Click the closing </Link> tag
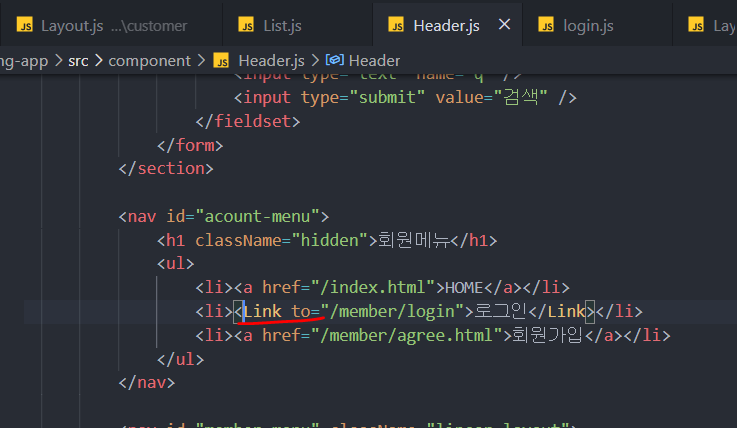Screen dimensions: 737x428 (x=562, y=311)
